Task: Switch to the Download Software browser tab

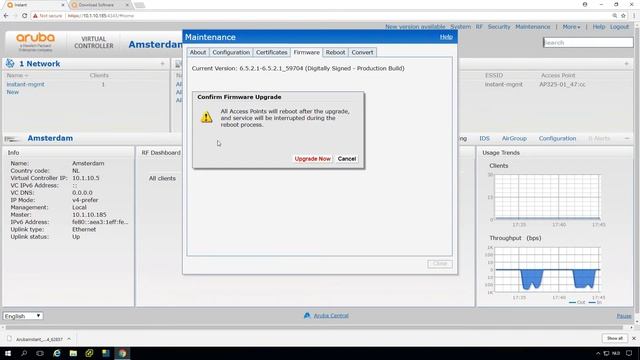Action: click(99, 5)
